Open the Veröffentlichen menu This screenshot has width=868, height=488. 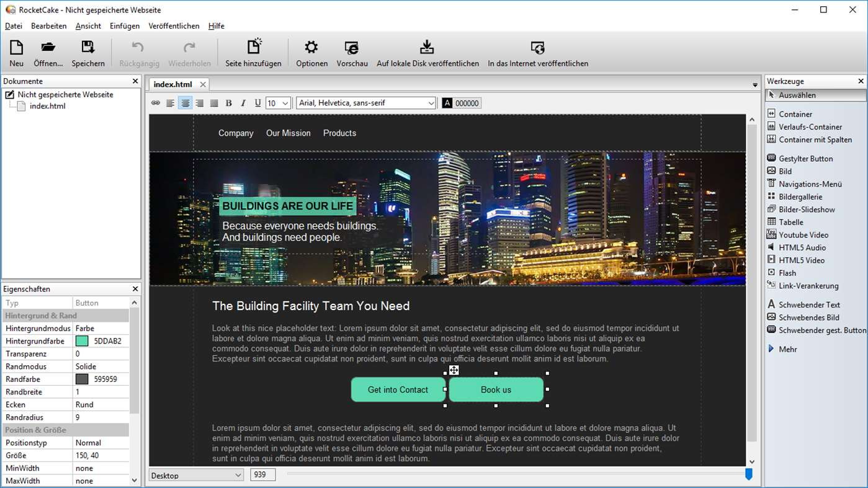(174, 26)
